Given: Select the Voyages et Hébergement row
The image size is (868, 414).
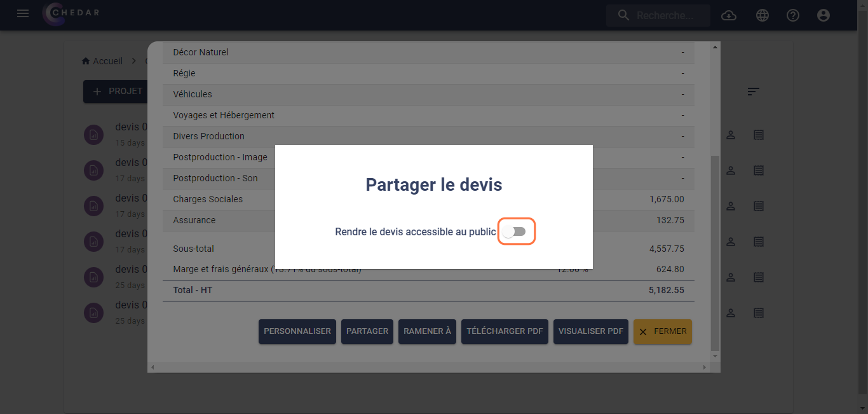Looking at the screenshot, I should pyautogui.click(x=428, y=115).
